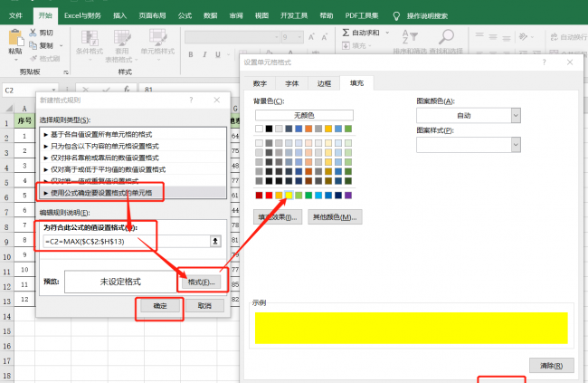Open the 剪贴板 dialog launcher

point(66,72)
